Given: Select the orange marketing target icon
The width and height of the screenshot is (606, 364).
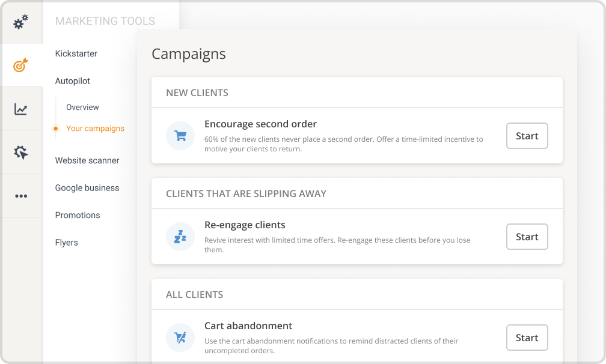Looking at the screenshot, I should click(x=20, y=64).
